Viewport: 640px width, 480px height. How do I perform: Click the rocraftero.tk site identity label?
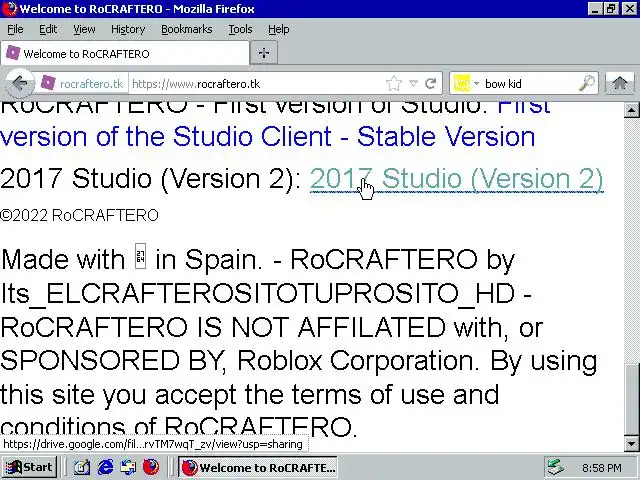pos(91,84)
